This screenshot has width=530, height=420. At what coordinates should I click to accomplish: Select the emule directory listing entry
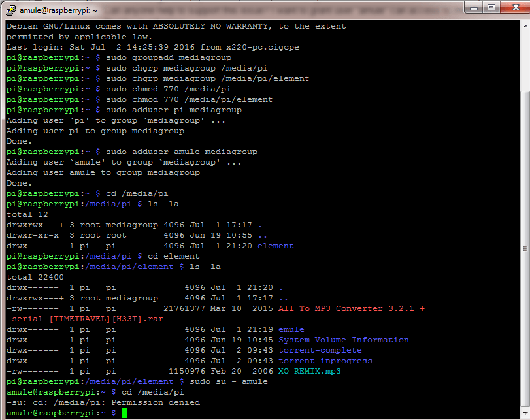click(x=290, y=329)
